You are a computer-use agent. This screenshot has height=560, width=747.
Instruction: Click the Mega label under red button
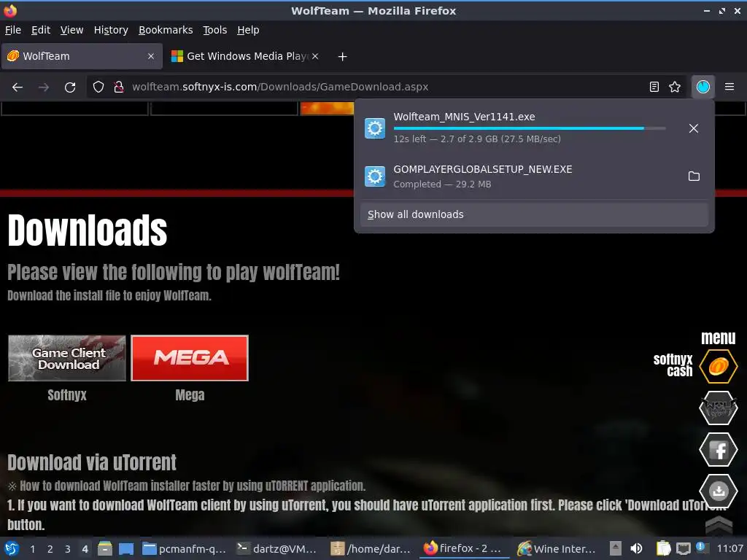click(x=190, y=395)
